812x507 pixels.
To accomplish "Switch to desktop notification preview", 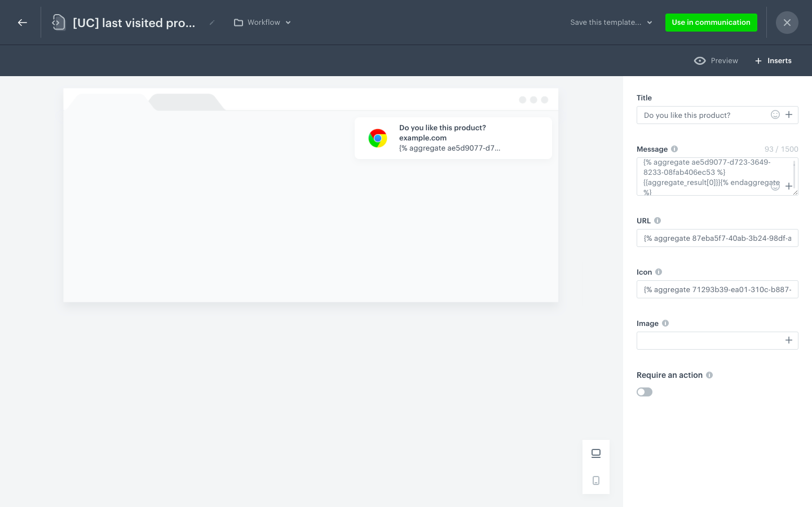I will [596, 453].
